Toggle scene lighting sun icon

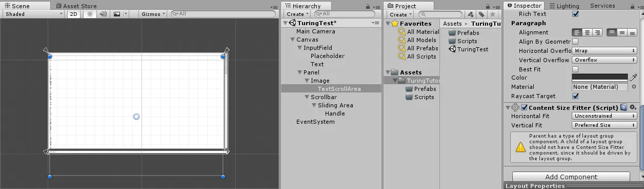click(x=90, y=14)
